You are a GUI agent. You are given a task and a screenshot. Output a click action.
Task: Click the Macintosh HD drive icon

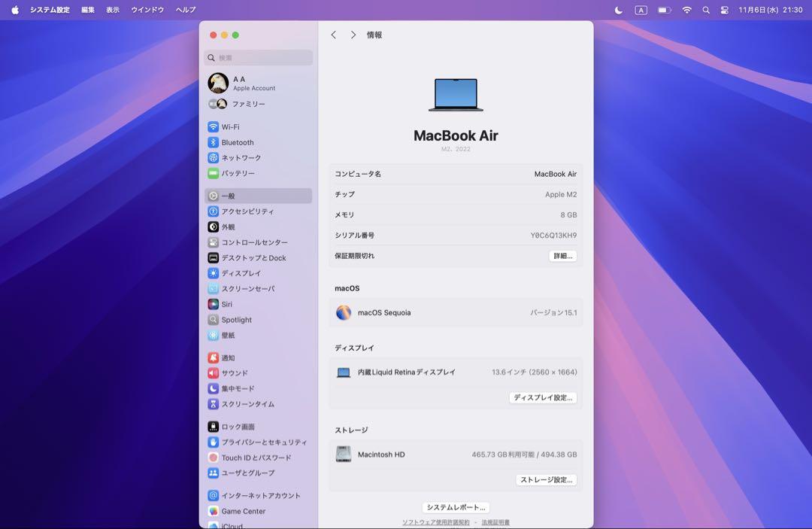click(x=344, y=455)
